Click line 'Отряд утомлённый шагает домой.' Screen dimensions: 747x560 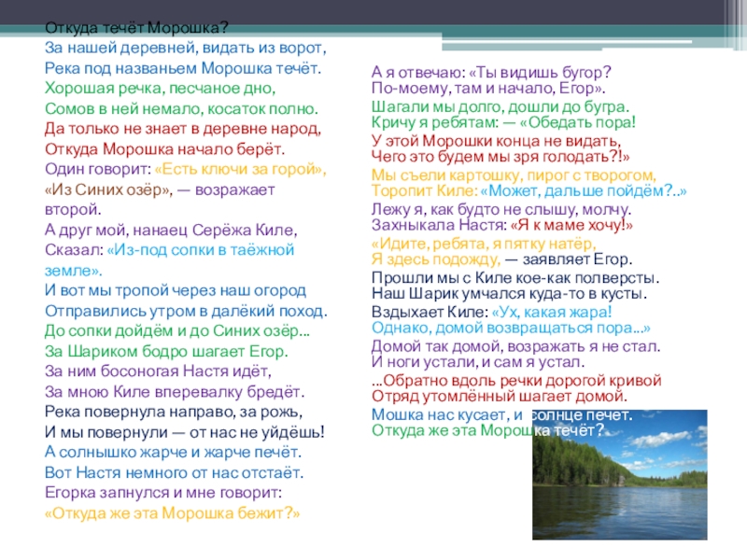(x=500, y=397)
